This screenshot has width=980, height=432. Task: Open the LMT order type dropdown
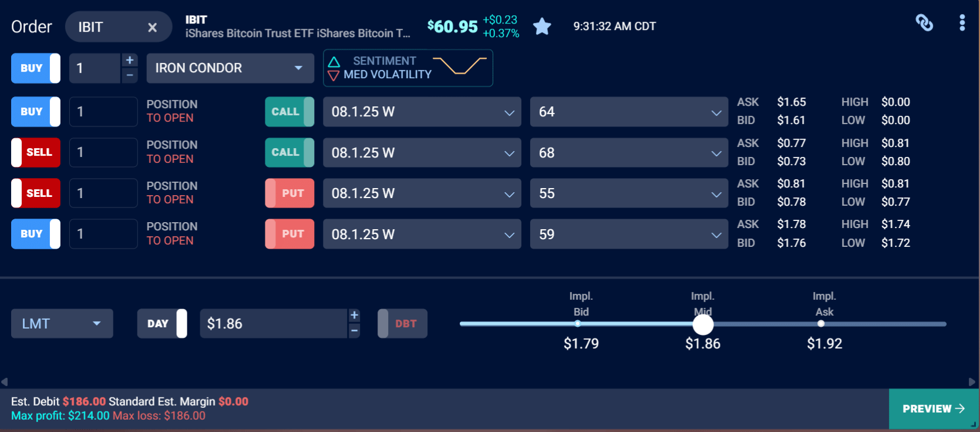pos(62,323)
